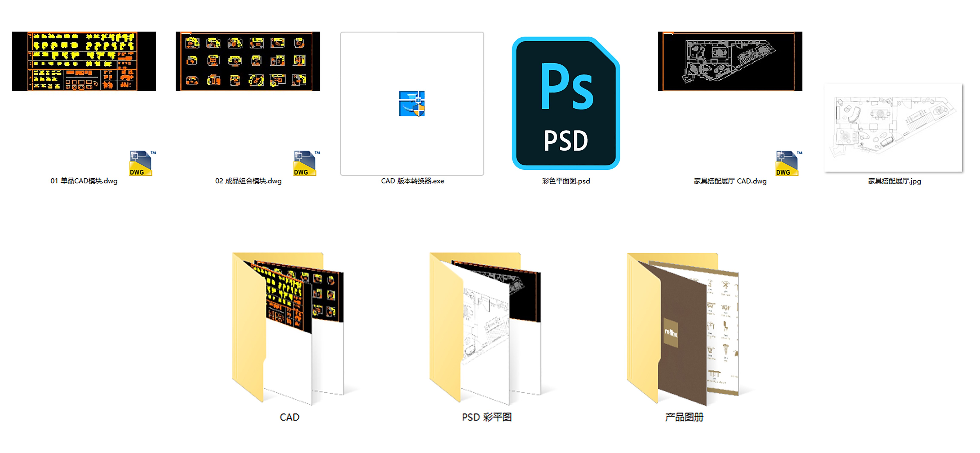This screenshot has width=980, height=453.
Task: Open the PSD 彩平图 folder icon
Action: (x=485, y=329)
